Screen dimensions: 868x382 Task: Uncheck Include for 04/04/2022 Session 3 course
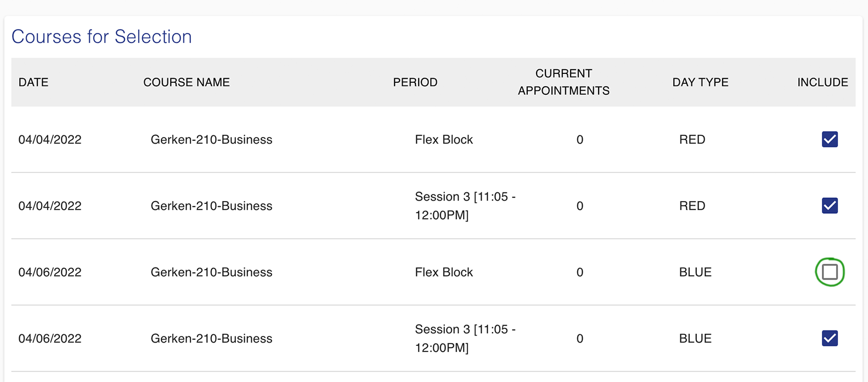[830, 206]
